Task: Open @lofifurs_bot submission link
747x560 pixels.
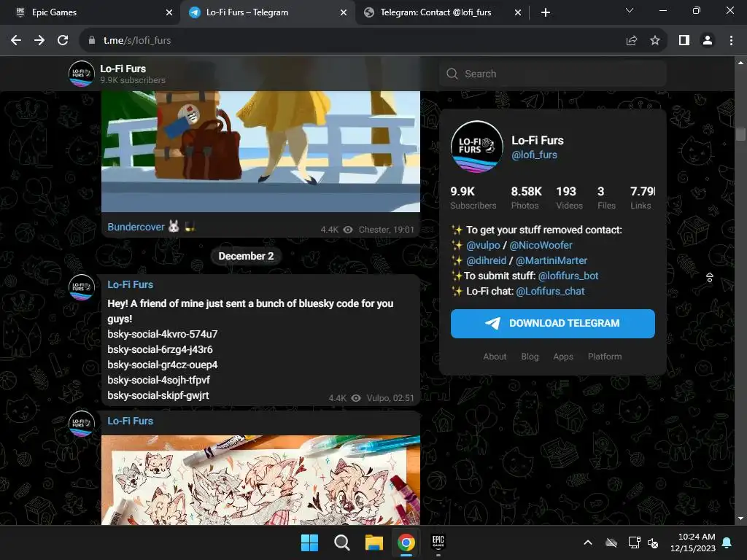Action: tap(568, 276)
